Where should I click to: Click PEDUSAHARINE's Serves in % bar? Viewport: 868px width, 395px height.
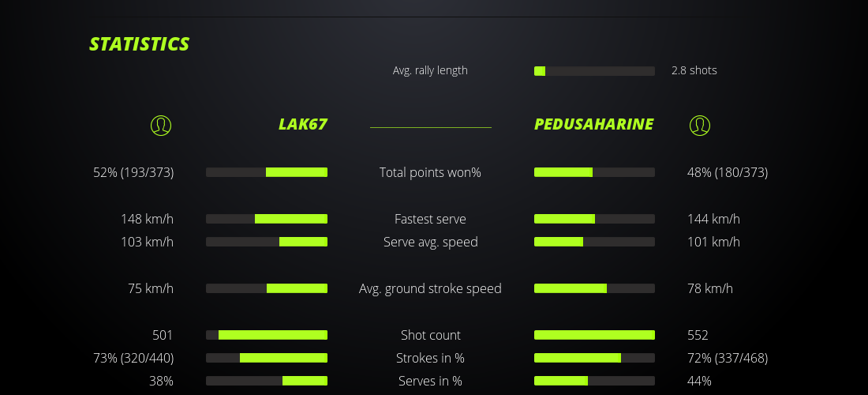point(594,381)
